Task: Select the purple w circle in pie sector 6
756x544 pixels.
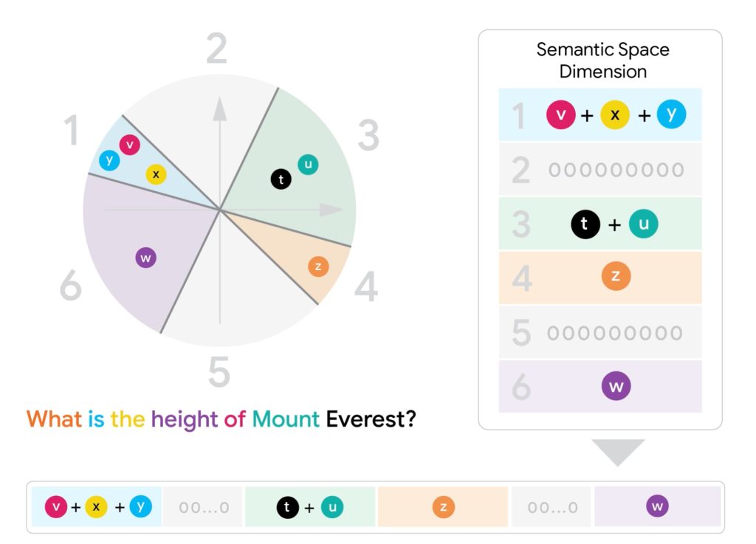Action: coord(145,258)
